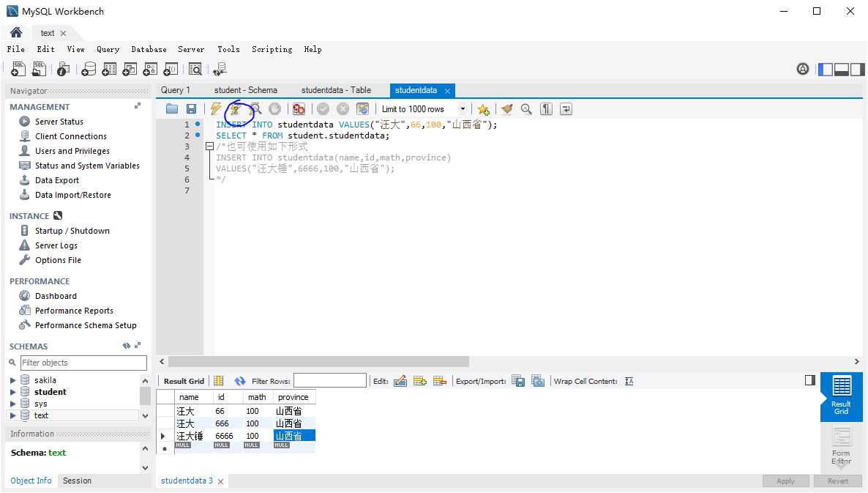The image size is (868, 493).
Task: Create a new function icon
Action: point(171,69)
